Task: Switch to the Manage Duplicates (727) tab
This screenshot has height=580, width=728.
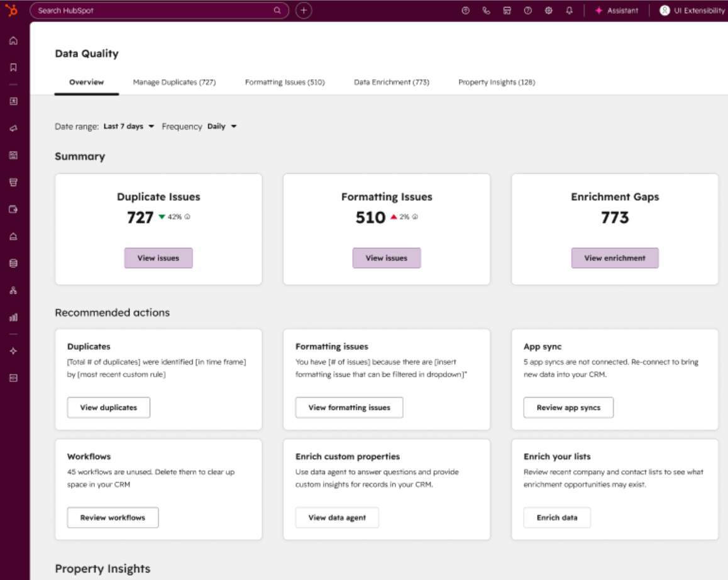Action: tap(174, 82)
